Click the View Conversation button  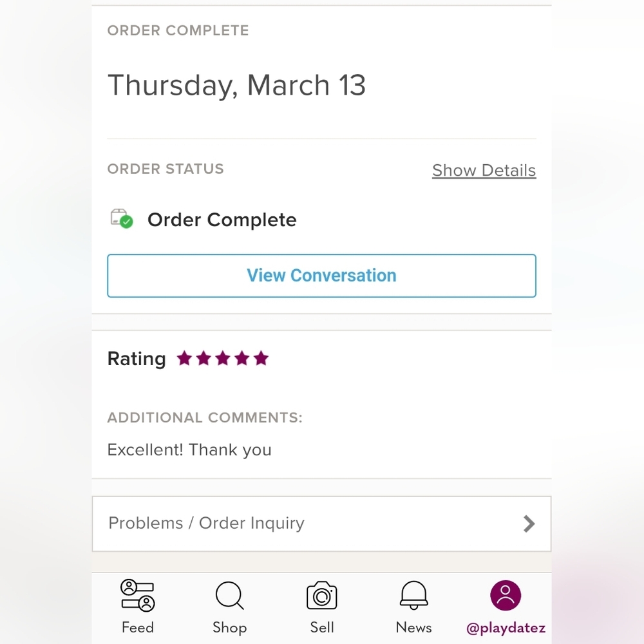click(321, 276)
